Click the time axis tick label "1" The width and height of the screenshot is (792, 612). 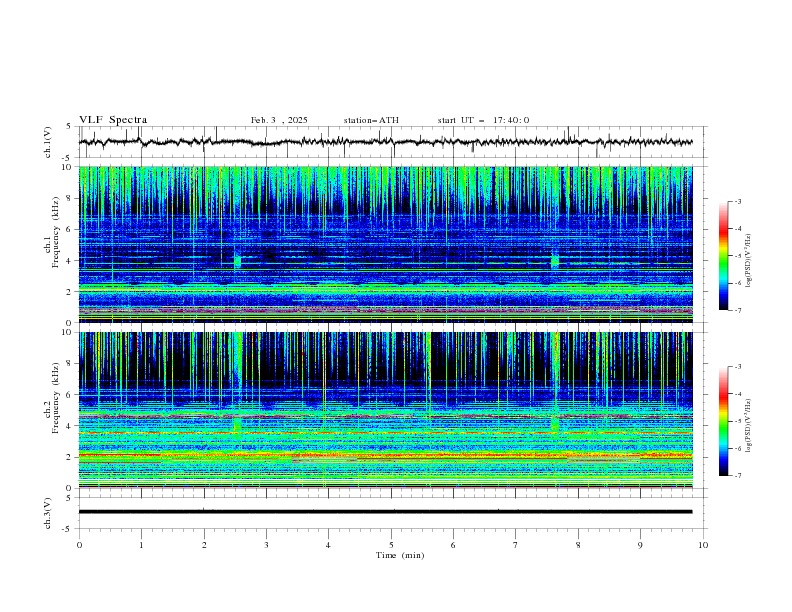coord(141,545)
